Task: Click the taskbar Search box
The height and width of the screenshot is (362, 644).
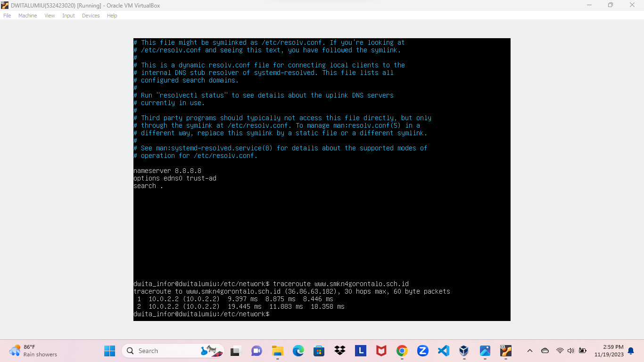Action: pos(173,351)
